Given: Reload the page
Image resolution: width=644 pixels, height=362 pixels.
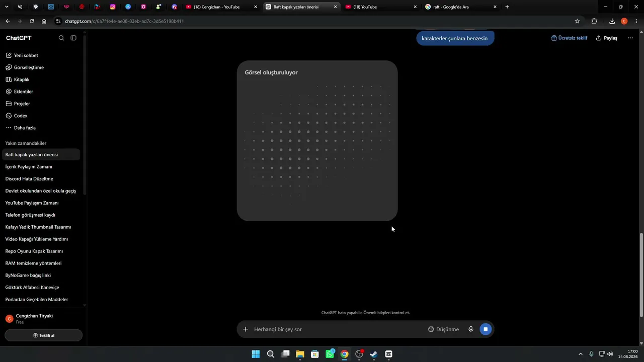Looking at the screenshot, I should (32, 21).
